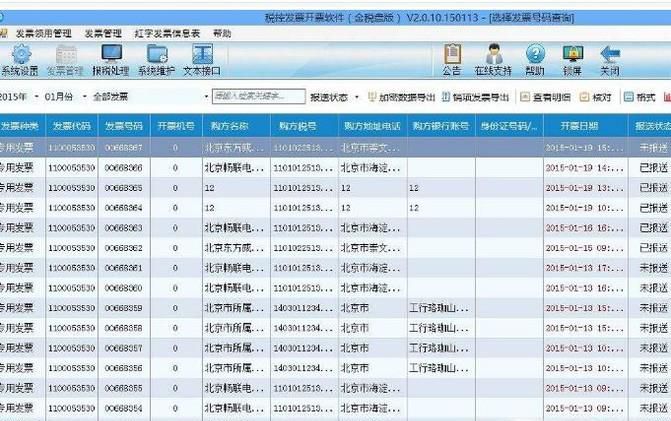
Task: Click 已报送 status in row 00668366
Action: point(650,168)
